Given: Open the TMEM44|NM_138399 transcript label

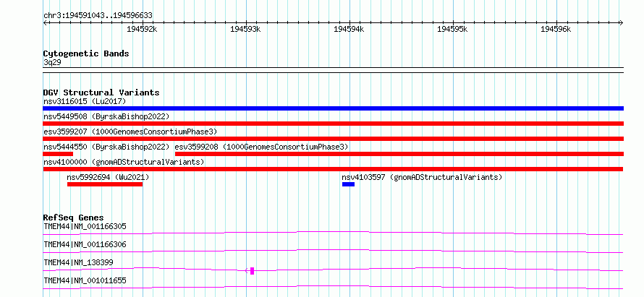Looking at the screenshot, I should pos(78,262).
